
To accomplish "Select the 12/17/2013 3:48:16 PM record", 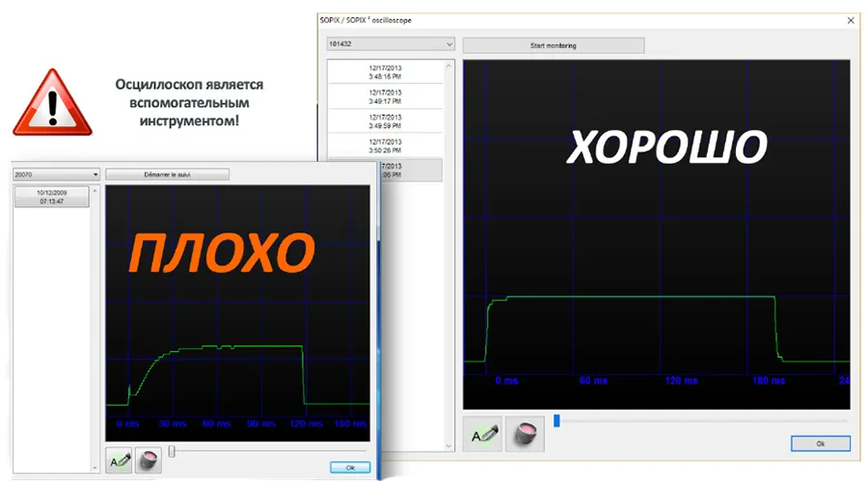I will (385, 71).
